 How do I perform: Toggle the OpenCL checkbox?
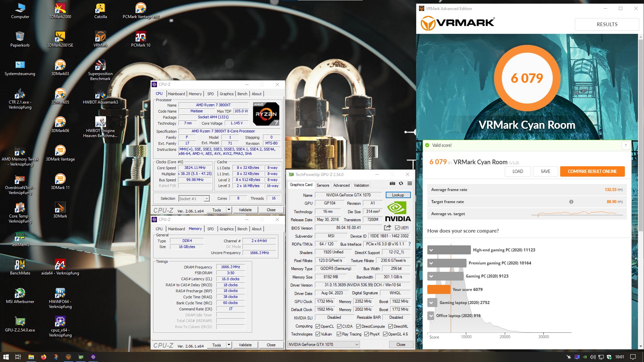318,326
